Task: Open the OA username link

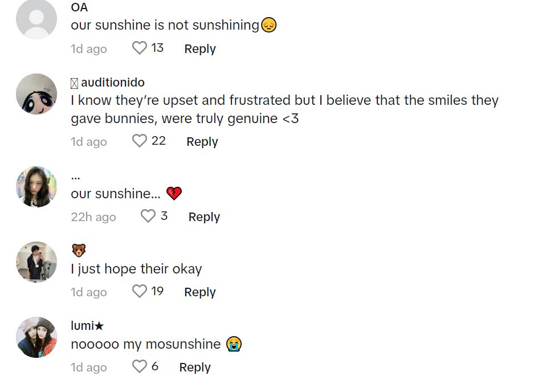Action: click(x=79, y=8)
